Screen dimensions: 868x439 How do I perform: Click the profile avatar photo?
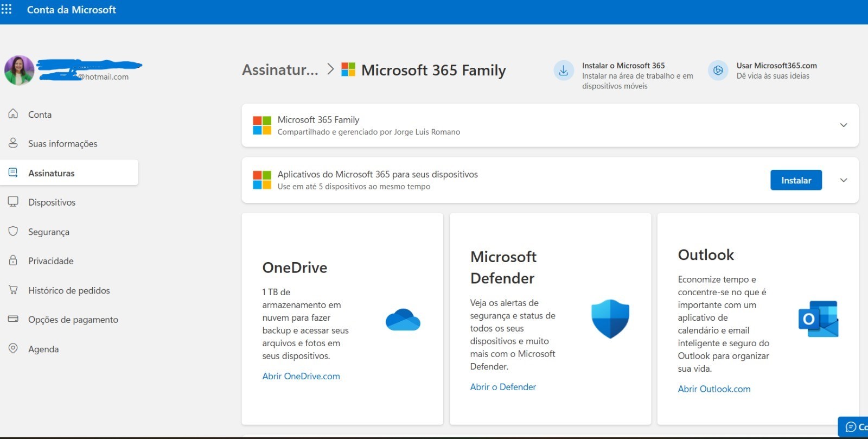click(19, 71)
